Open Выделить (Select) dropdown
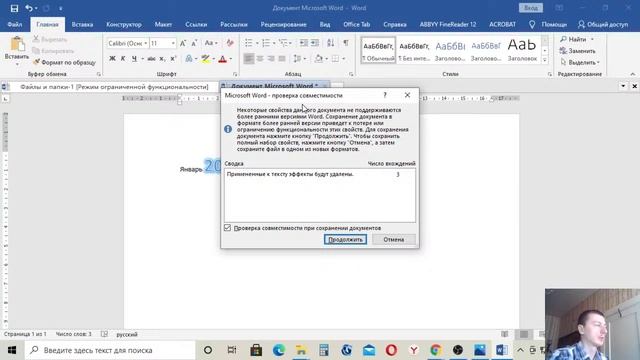 coord(580,62)
